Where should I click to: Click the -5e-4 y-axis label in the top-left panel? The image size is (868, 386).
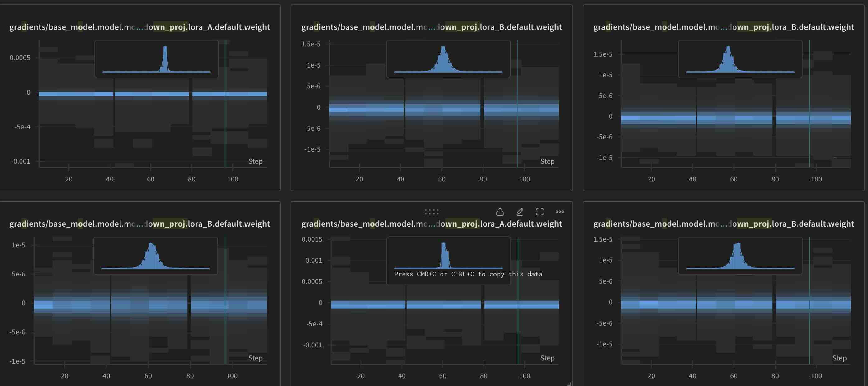(22, 127)
